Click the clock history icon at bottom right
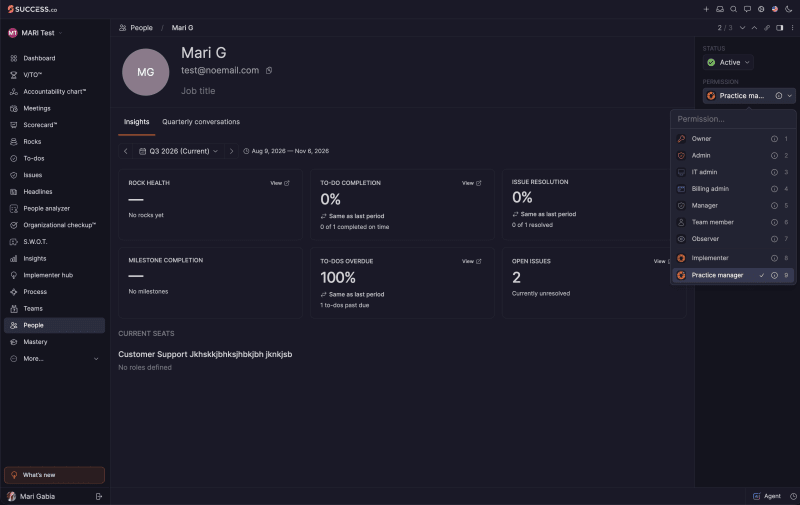Viewport: 800px width, 505px height. click(x=793, y=496)
